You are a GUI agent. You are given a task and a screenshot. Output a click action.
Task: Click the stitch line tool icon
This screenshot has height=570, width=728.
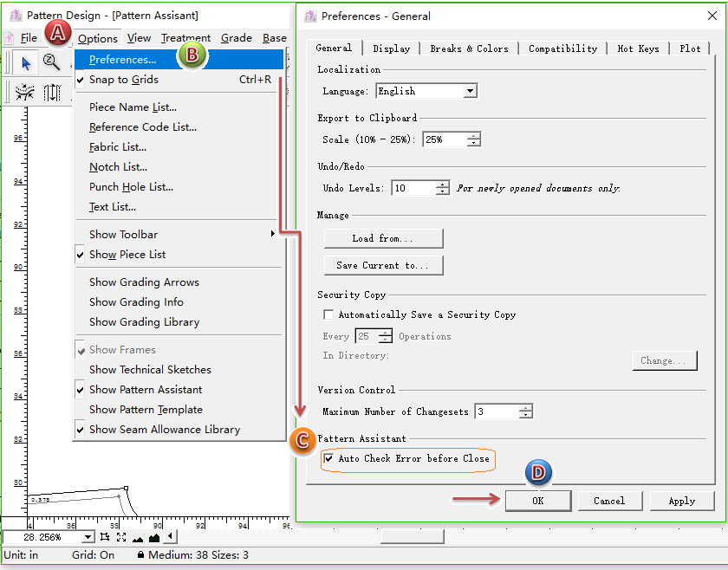[25, 92]
